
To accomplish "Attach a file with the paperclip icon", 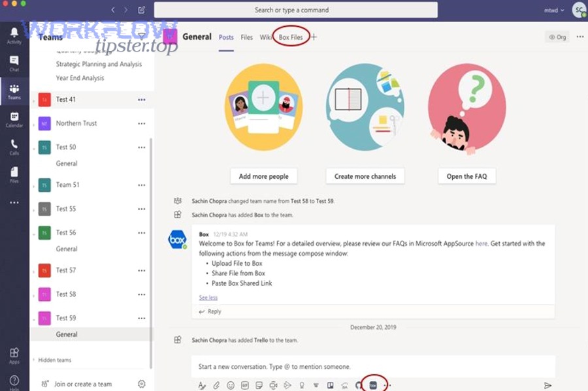I will point(216,385).
